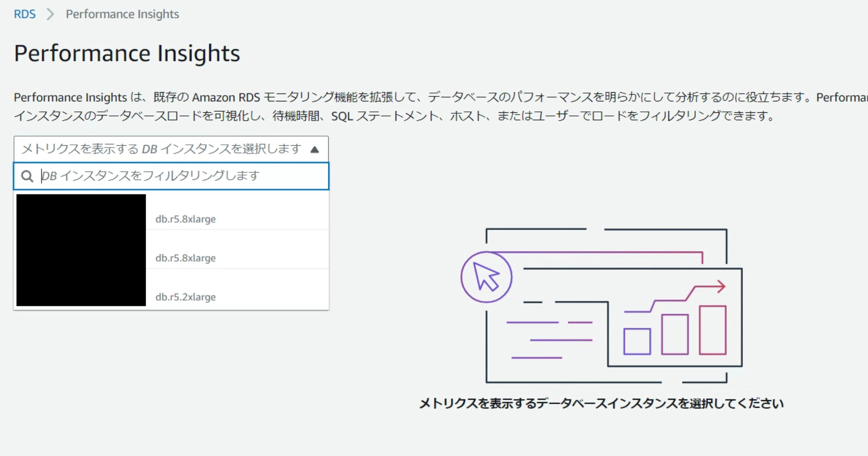Click inside the DB instance filter input

coord(176,176)
